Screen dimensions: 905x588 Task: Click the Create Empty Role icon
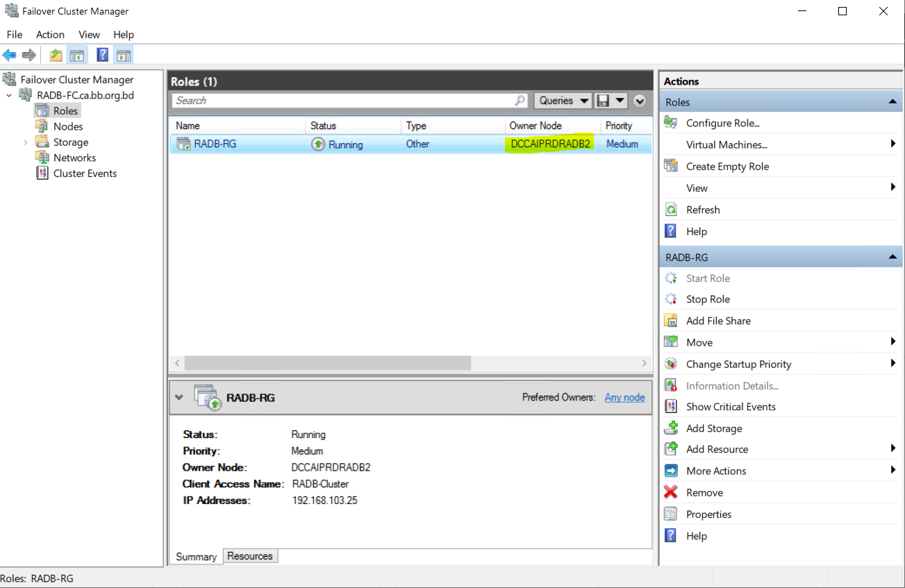[671, 166]
